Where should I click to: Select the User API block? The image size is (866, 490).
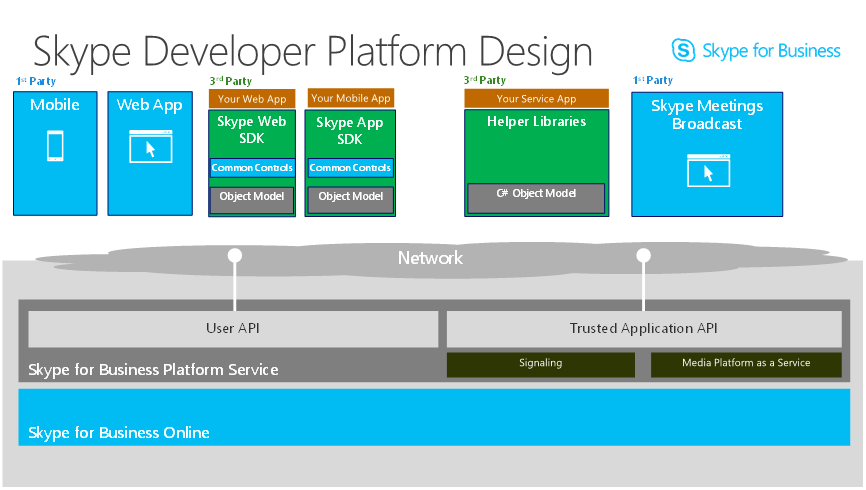point(233,329)
